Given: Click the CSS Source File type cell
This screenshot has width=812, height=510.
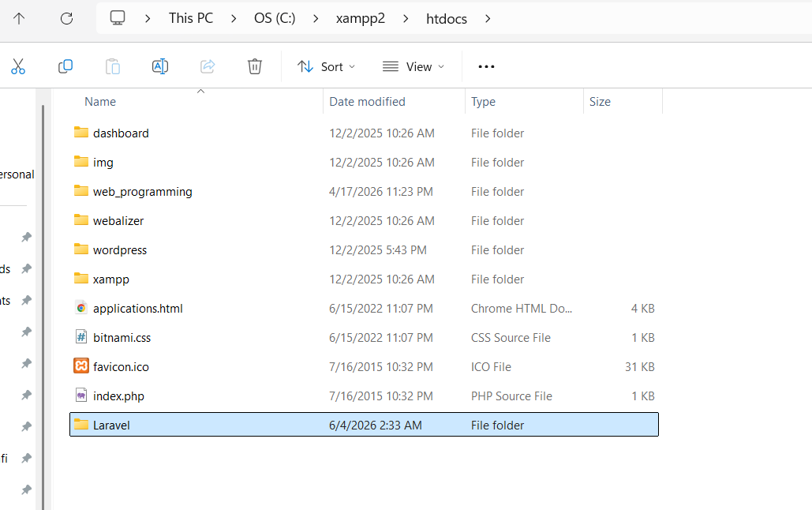Looking at the screenshot, I should pos(511,337).
